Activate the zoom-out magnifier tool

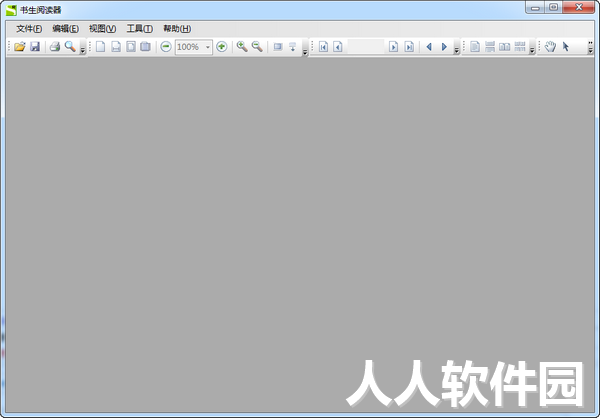[x=257, y=47]
